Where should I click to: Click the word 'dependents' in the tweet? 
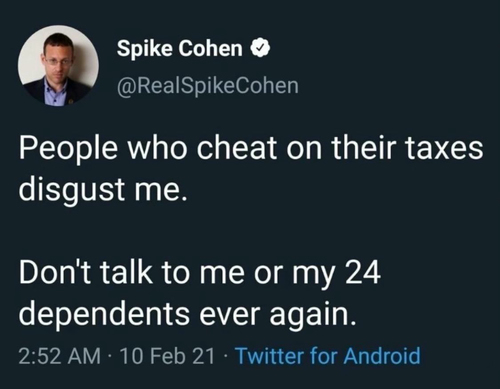coord(104,314)
